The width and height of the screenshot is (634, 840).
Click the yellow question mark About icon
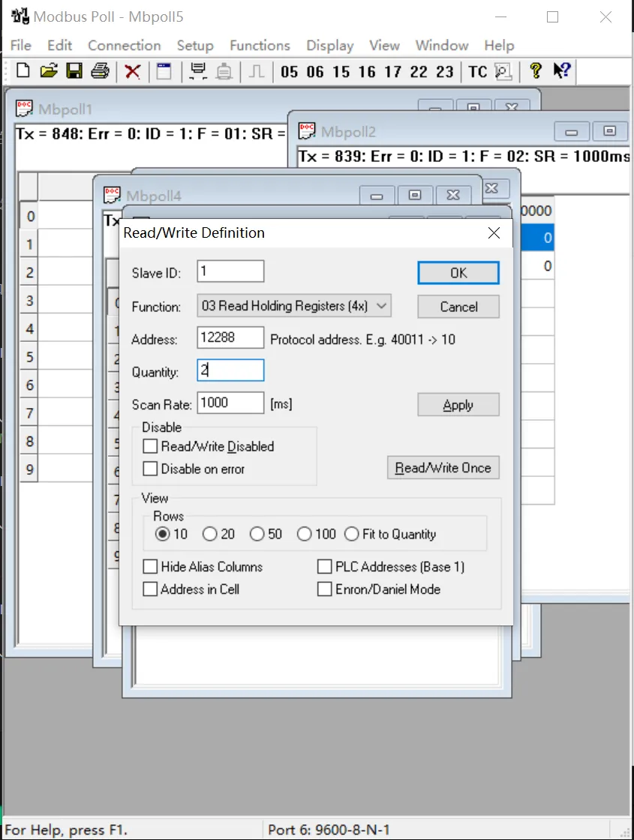536,70
